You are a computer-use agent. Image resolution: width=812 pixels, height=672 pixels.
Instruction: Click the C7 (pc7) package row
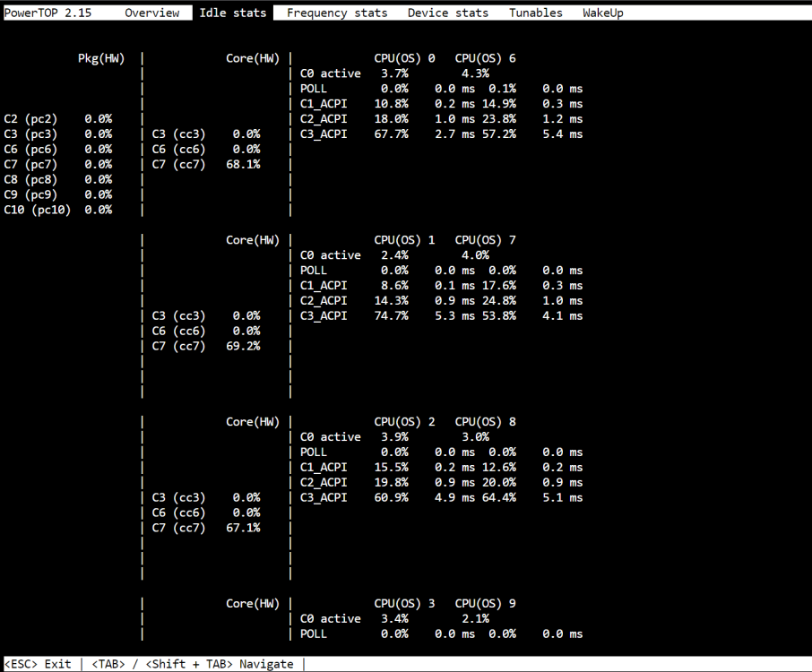58,165
